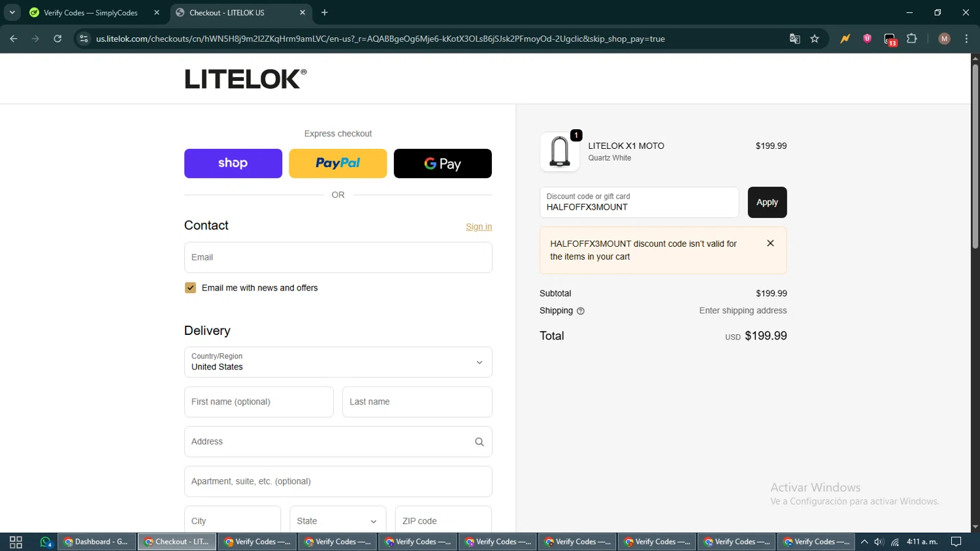This screenshot has height=551, width=980.
Task: Open the Extensions puzzle icon
Action: click(912, 39)
